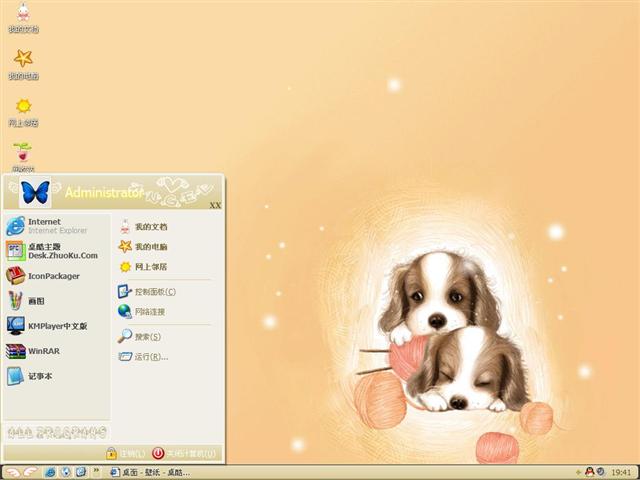Image resolution: width=640 pixels, height=480 pixels.
Task: Click the 19:41 taskbar clock
Action: click(621, 472)
